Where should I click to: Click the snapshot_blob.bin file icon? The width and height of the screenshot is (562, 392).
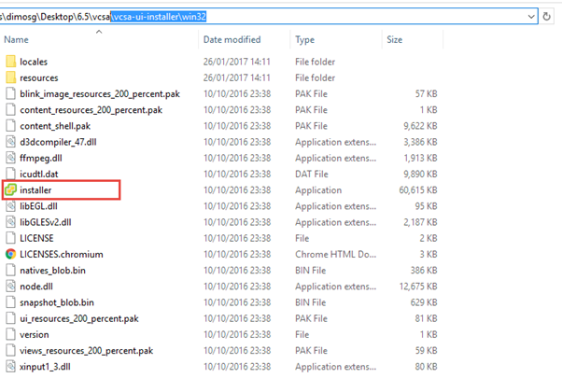click(x=11, y=302)
